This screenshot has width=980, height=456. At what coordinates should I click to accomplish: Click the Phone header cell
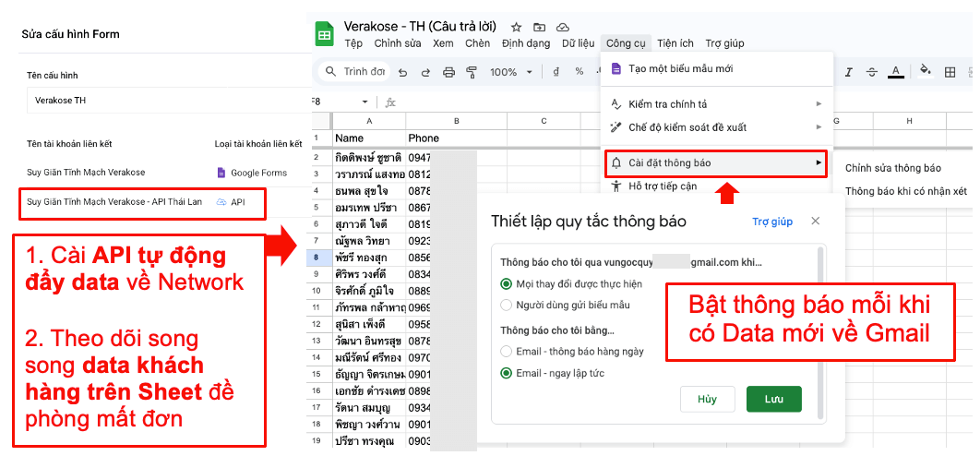(457, 138)
